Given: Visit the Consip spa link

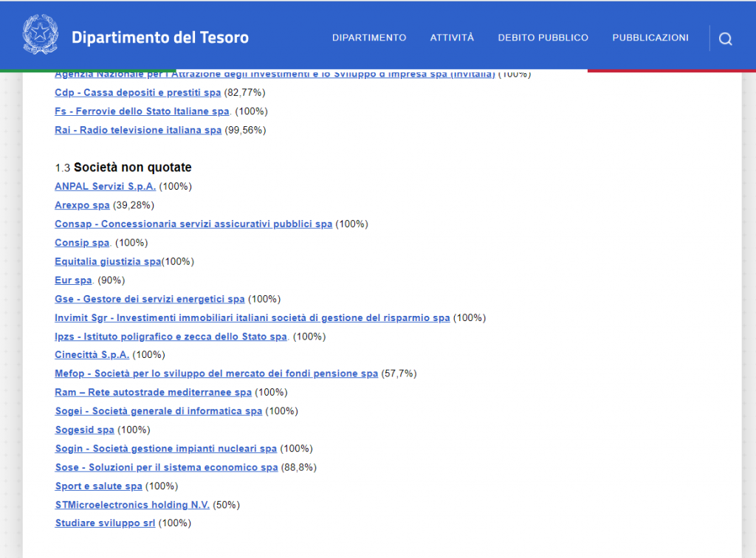Looking at the screenshot, I should click(x=82, y=243).
